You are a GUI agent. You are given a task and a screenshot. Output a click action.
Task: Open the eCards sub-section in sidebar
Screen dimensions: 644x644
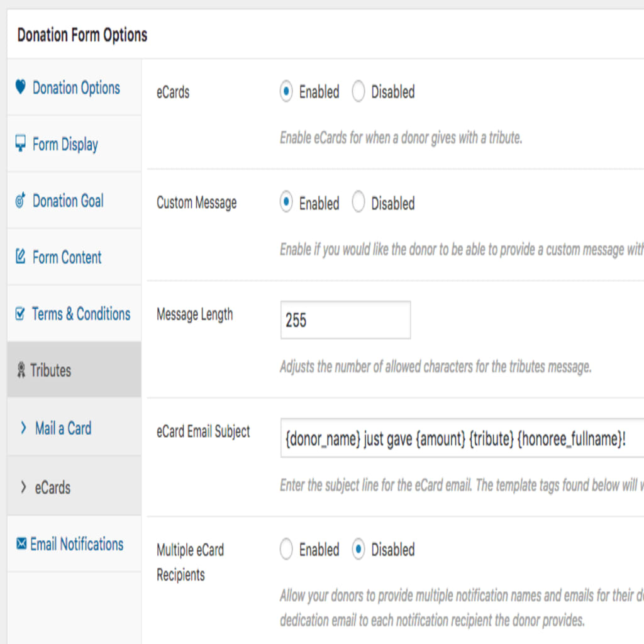[74, 486]
